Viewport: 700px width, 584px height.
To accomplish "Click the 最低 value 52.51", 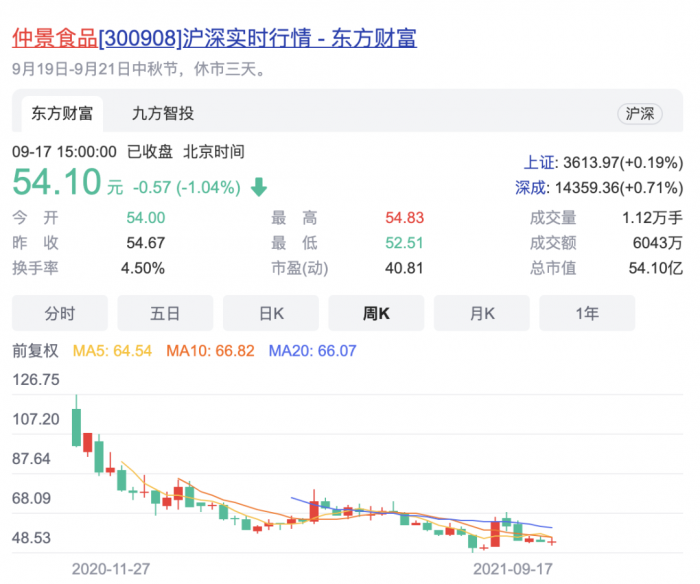I will click(x=404, y=243).
